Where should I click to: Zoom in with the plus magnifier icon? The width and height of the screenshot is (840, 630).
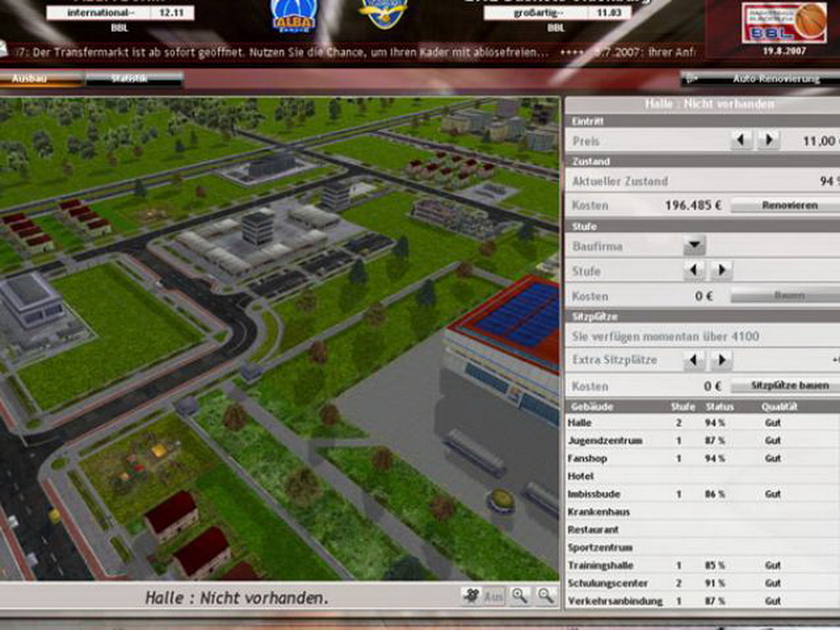(519, 596)
